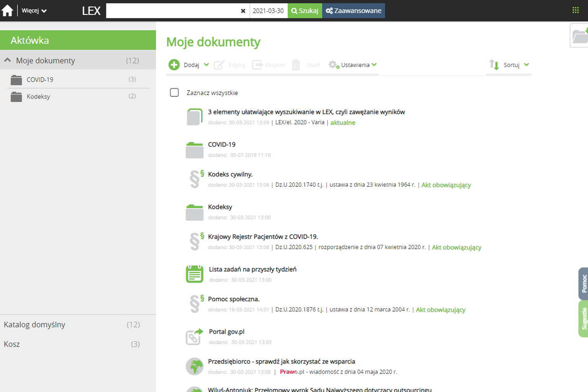The width and height of the screenshot is (588, 392).
Task: Click the clear X in search field
Action: click(243, 11)
